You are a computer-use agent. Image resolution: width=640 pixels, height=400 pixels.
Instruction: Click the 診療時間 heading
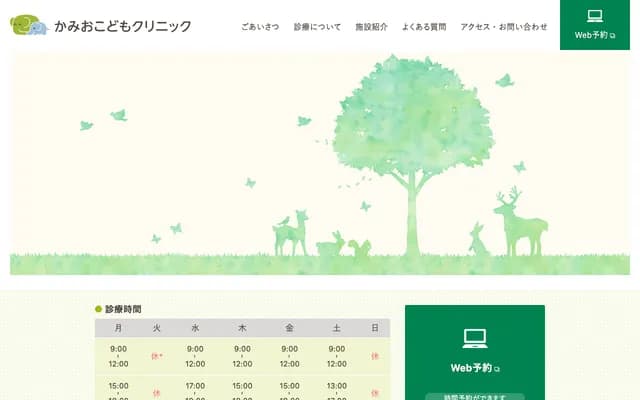123,310
